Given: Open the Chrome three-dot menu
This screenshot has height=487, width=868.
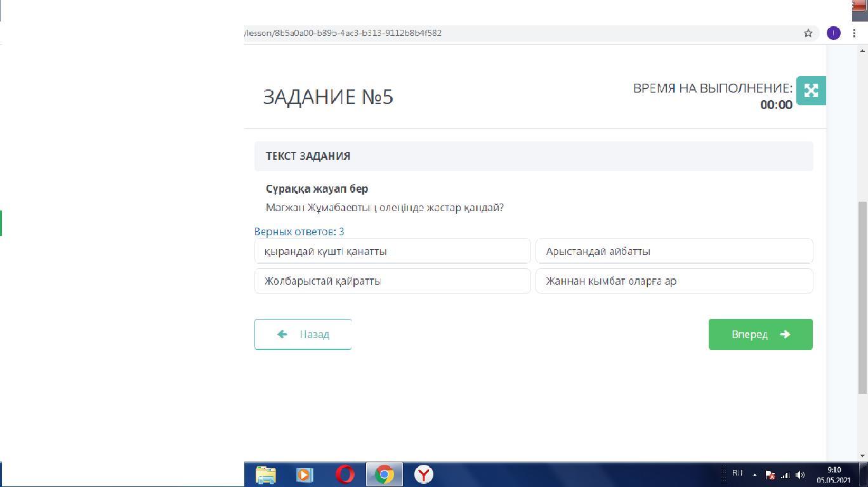Looking at the screenshot, I should tap(854, 33).
